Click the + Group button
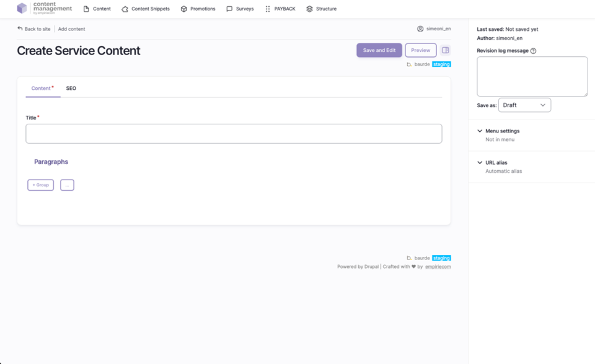595x364 pixels. tap(41, 185)
